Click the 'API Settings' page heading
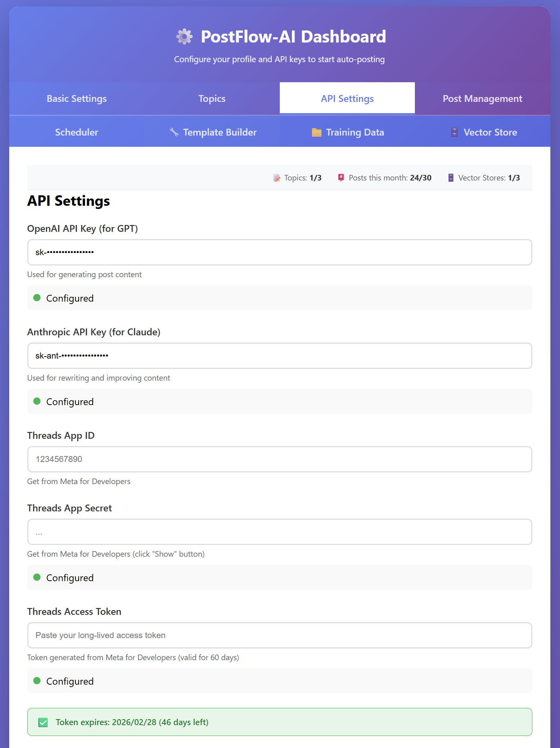 coord(69,201)
